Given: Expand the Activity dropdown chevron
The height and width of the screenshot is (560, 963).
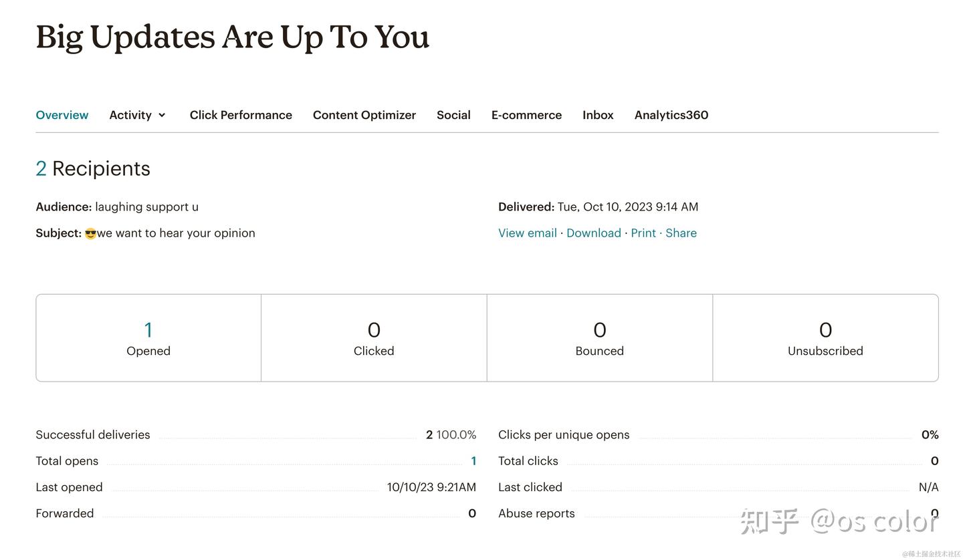Looking at the screenshot, I should 162,115.
